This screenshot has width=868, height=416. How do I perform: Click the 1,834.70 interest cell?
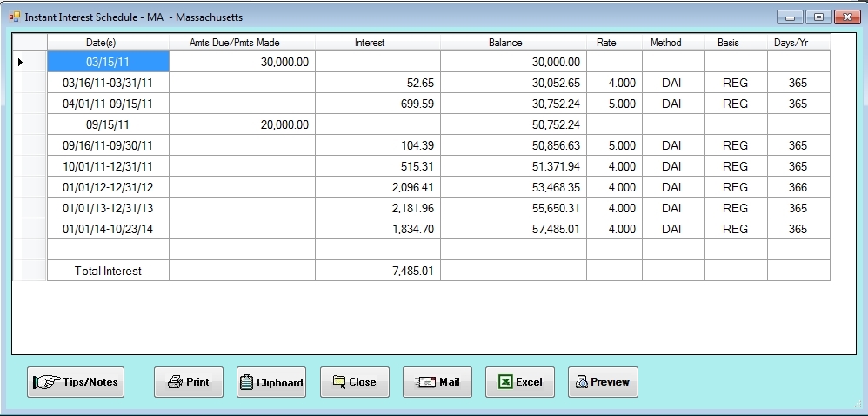click(x=377, y=229)
